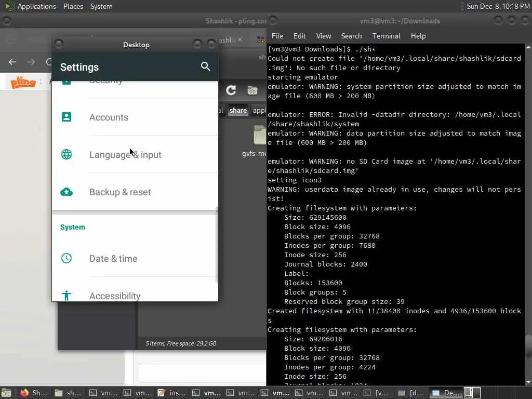This screenshot has width=532, height=399.
Task: Open search in the Android Settings app
Action: (x=205, y=66)
